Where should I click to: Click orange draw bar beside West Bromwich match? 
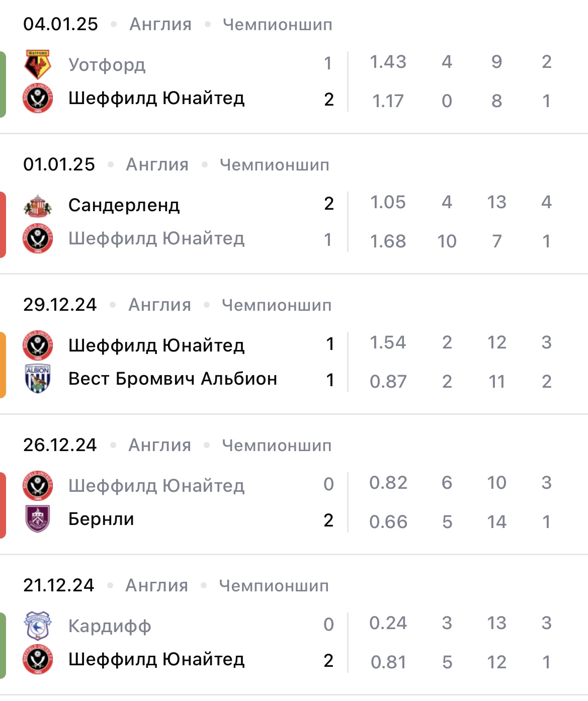coord(3,365)
